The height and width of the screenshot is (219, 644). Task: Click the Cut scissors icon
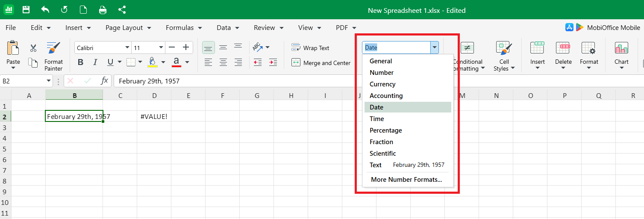point(33,48)
